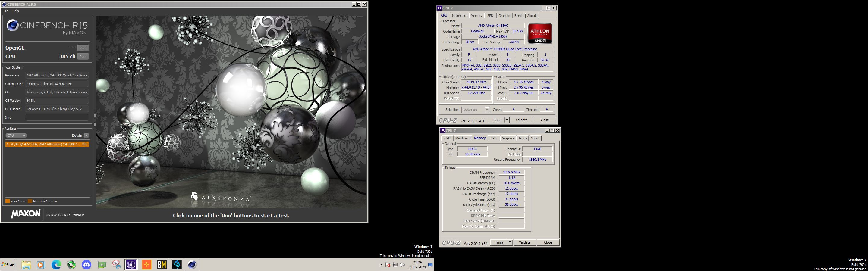Click Tools button in lower CPU-Z window
The image size is (868, 271).
pos(499,243)
